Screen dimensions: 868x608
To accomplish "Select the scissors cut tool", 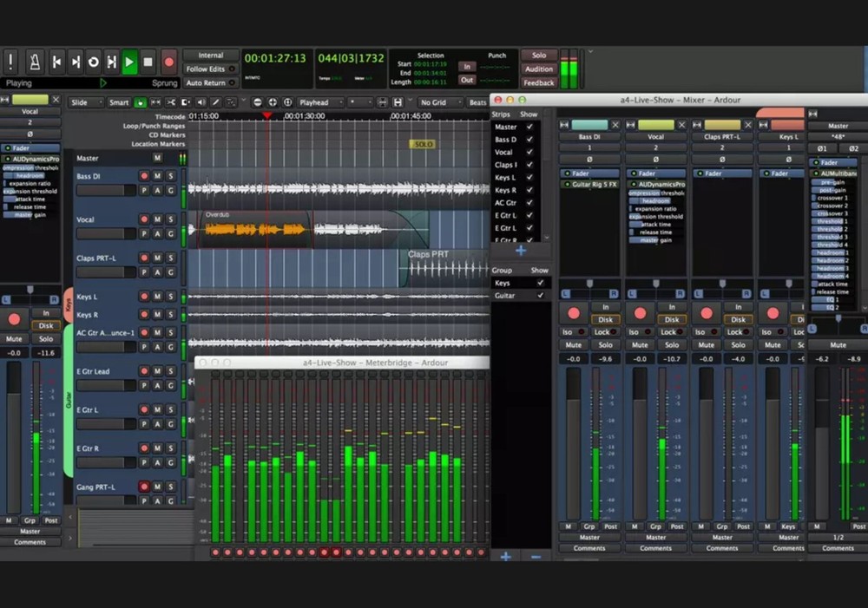I will (170, 102).
